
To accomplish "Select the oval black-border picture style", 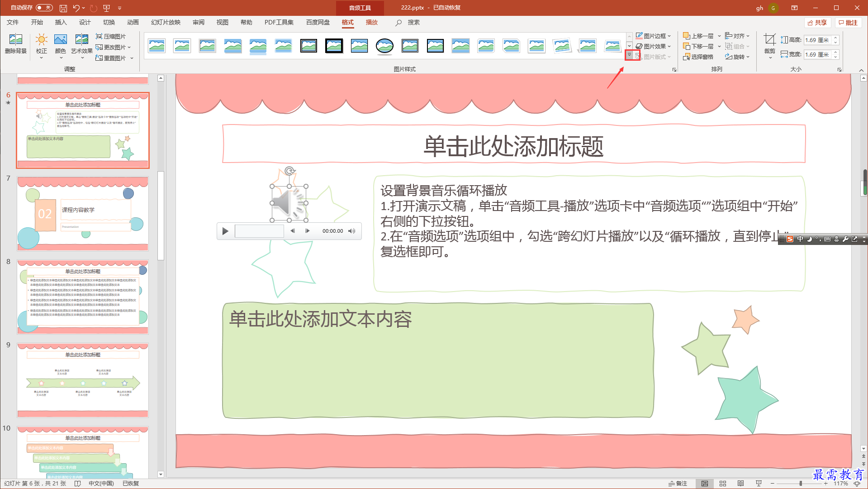I will (x=384, y=46).
